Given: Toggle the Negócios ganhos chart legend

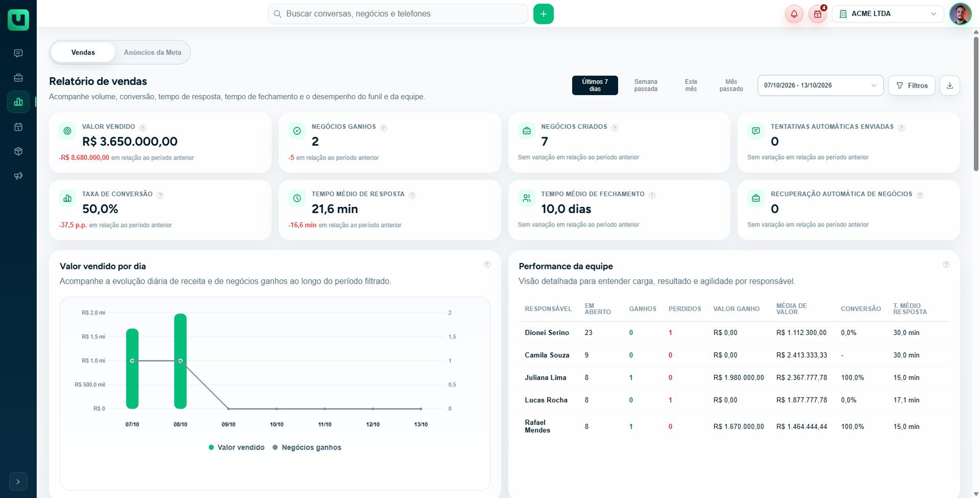Looking at the screenshot, I should pyautogui.click(x=307, y=448).
